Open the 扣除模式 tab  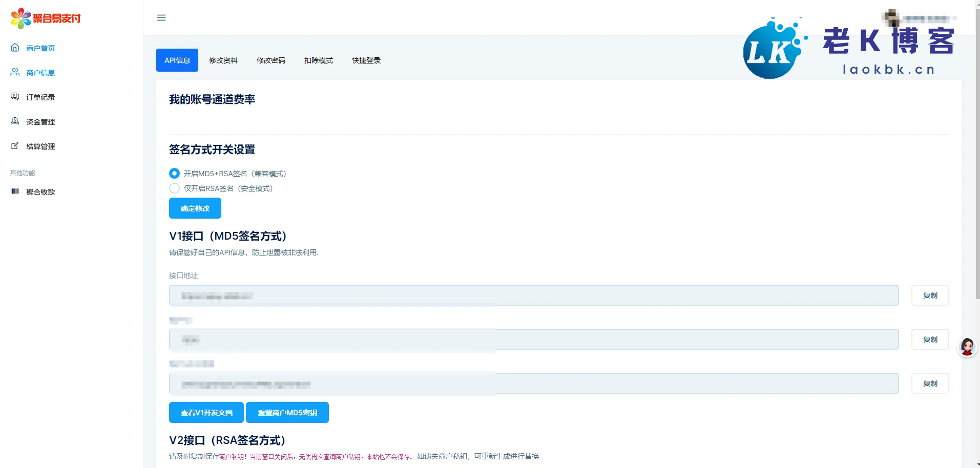point(318,60)
